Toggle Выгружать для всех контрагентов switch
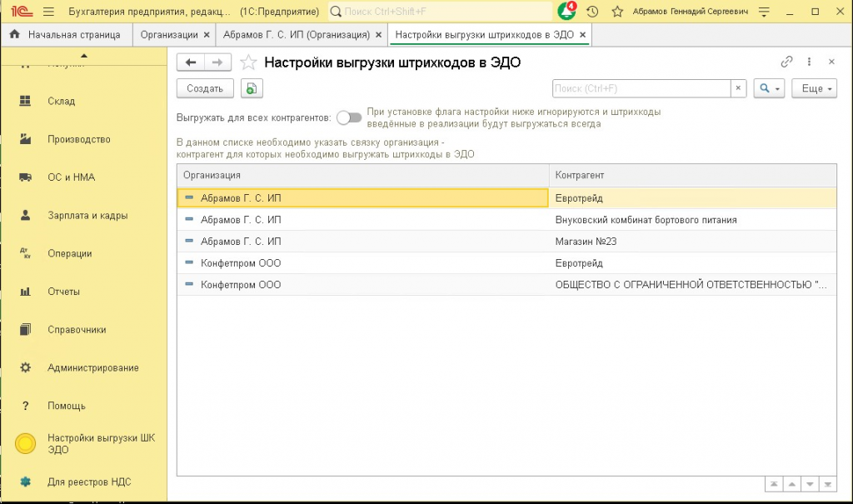Screen dimensions: 853x504 pyautogui.click(x=349, y=117)
